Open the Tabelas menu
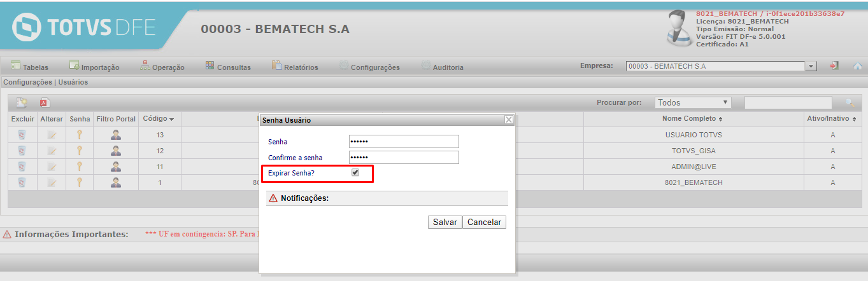This screenshot has height=281, width=868. coord(29,67)
